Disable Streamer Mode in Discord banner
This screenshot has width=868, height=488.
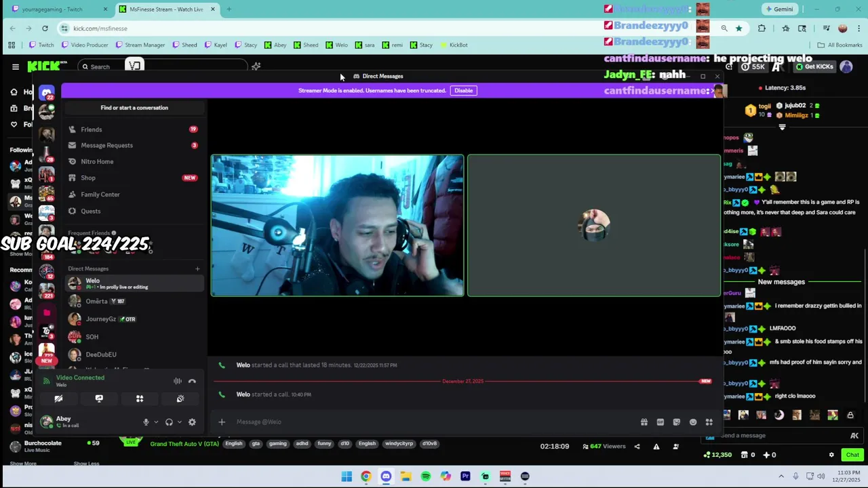[x=463, y=90]
